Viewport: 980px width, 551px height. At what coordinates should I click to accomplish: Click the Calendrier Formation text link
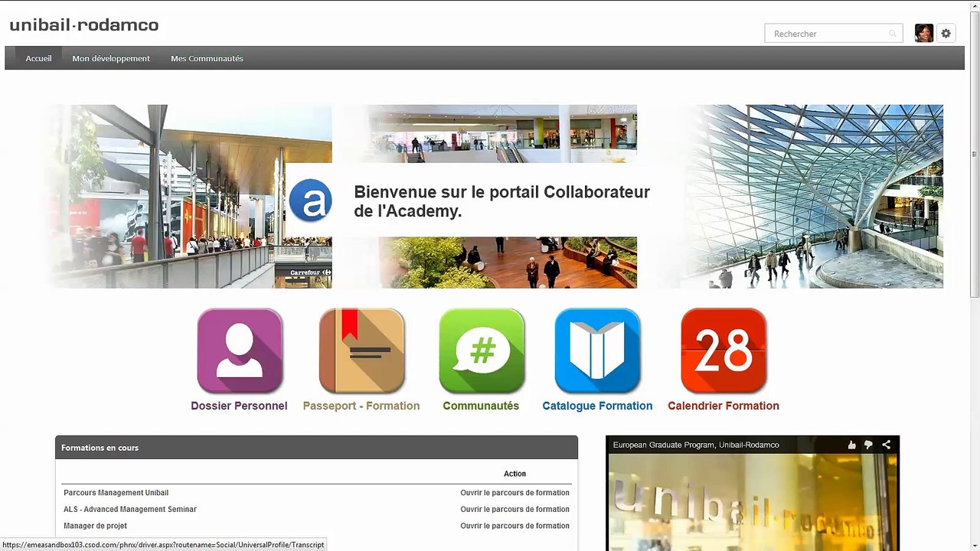tap(724, 406)
